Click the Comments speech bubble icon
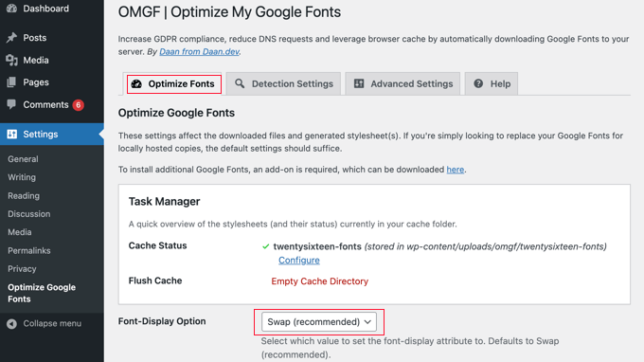This screenshot has width=644, height=362. (x=12, y=104)
